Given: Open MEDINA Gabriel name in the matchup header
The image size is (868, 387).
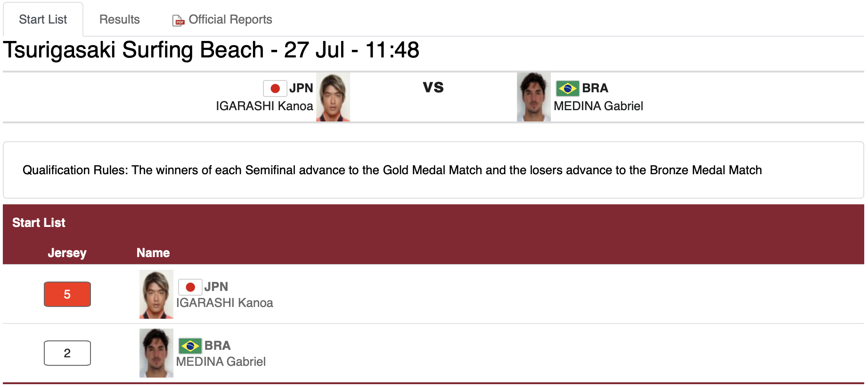Looking at the screenshot, I should click(598, 106).
